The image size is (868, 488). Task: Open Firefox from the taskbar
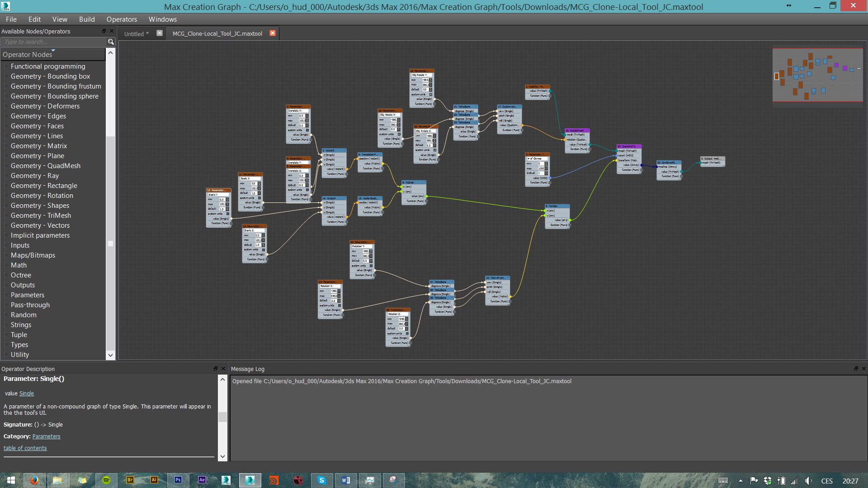click(34, 480)
